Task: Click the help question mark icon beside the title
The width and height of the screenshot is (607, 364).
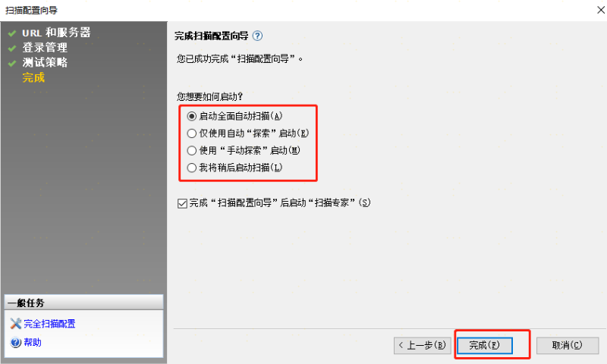Action: coord(257,36)
